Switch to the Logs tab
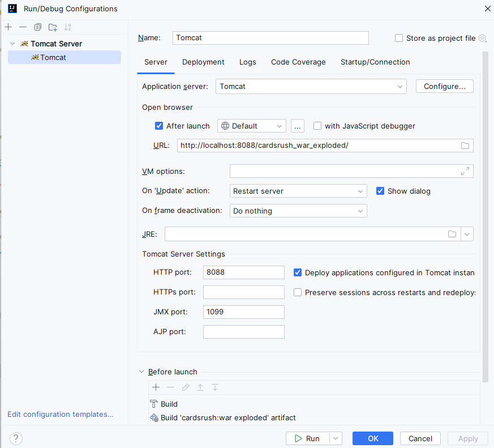The width and height of the screenshot is (494, 448). point(248,62)
